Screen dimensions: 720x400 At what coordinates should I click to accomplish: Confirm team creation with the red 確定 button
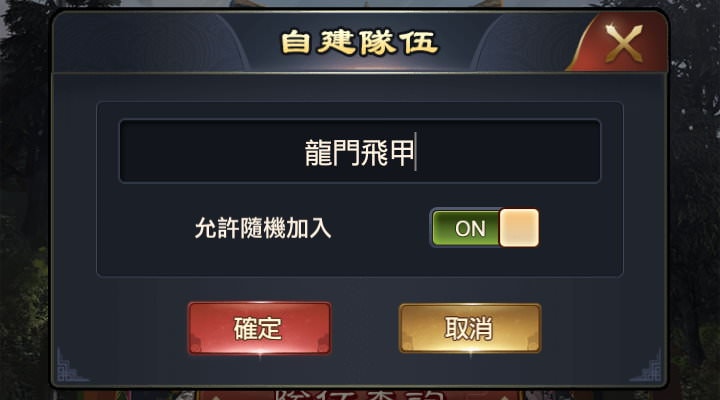coord(259,328)
